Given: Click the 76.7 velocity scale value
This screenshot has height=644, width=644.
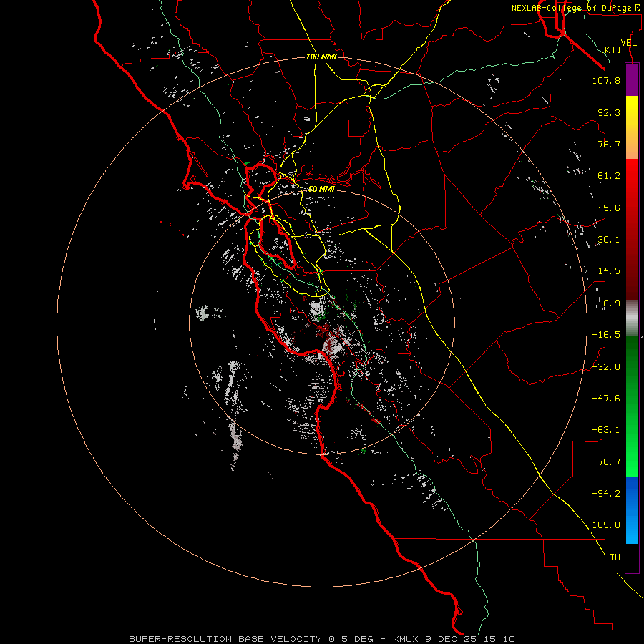Looking at the screenshot, I should (x=609, y=144).
